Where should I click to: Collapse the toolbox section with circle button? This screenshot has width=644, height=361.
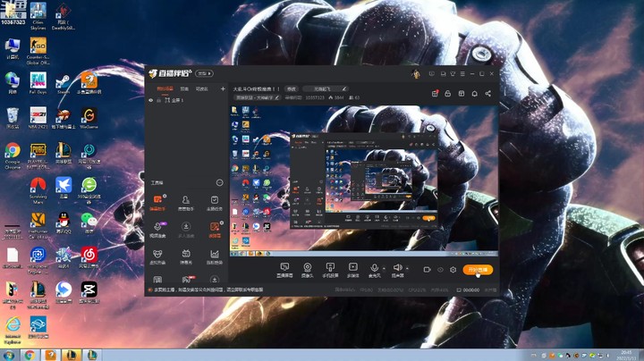220,182
